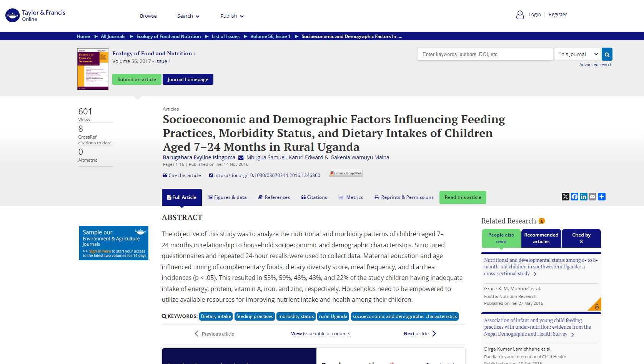Expand the Publish menu dropdown
Image resolution: width=644 pixels, height=364 pixels.
click(232, 16)
